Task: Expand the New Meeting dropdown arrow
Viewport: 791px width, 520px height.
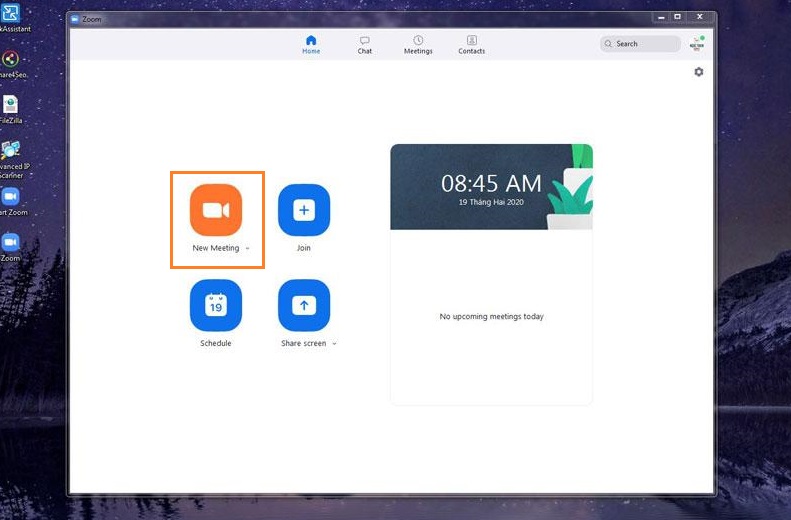Action: click(247, 249)
